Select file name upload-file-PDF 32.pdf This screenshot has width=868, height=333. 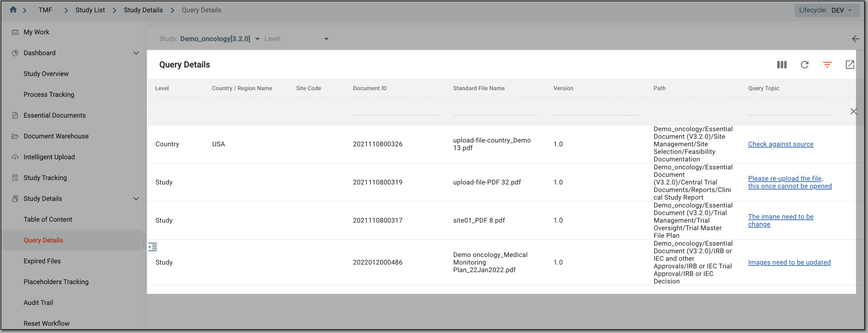[487, 182]
